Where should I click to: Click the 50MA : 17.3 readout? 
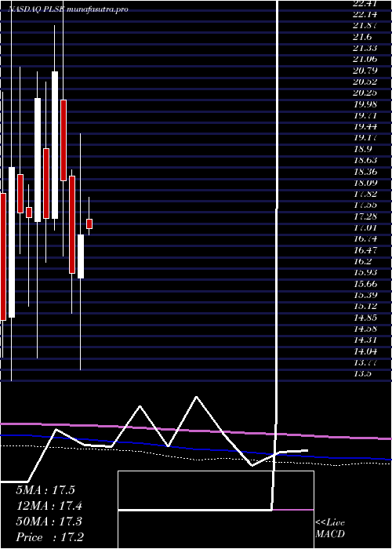pos(49,522)
